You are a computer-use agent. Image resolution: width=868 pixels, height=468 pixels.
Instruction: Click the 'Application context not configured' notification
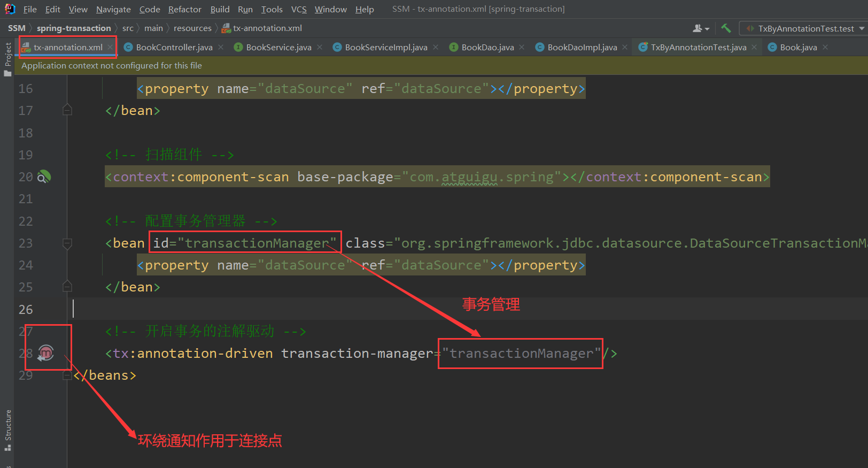click(x=112, y=65)
